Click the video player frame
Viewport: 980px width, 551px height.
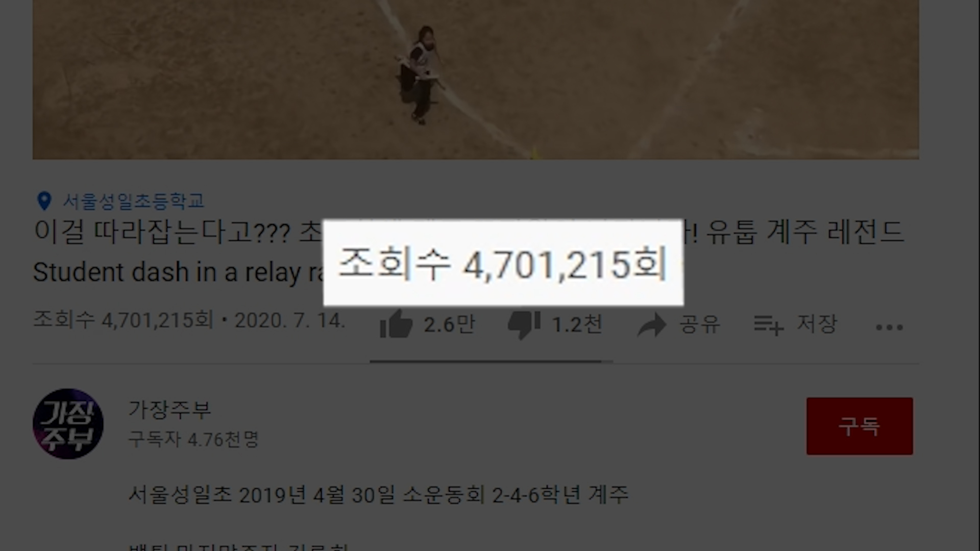coord(476,80)
